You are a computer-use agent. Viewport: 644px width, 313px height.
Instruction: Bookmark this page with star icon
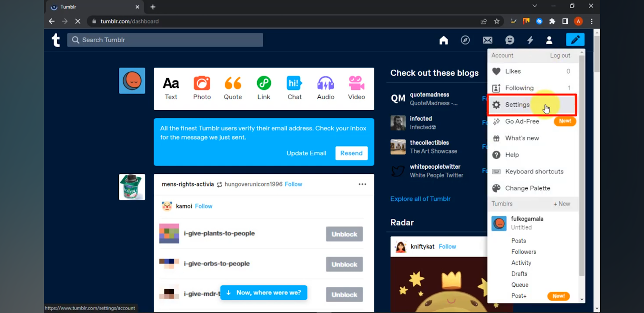[497, 21]
